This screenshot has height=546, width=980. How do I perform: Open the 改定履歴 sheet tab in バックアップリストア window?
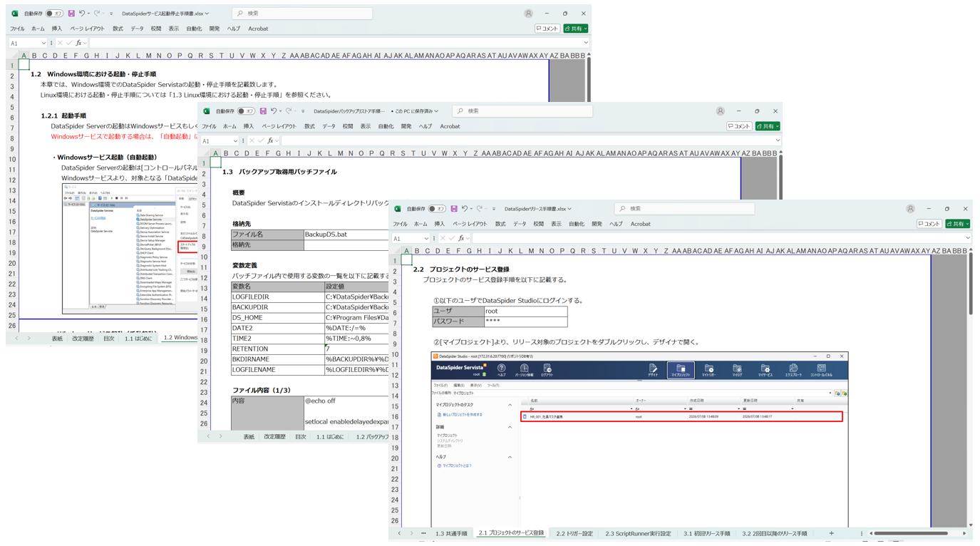click(274, 436)
